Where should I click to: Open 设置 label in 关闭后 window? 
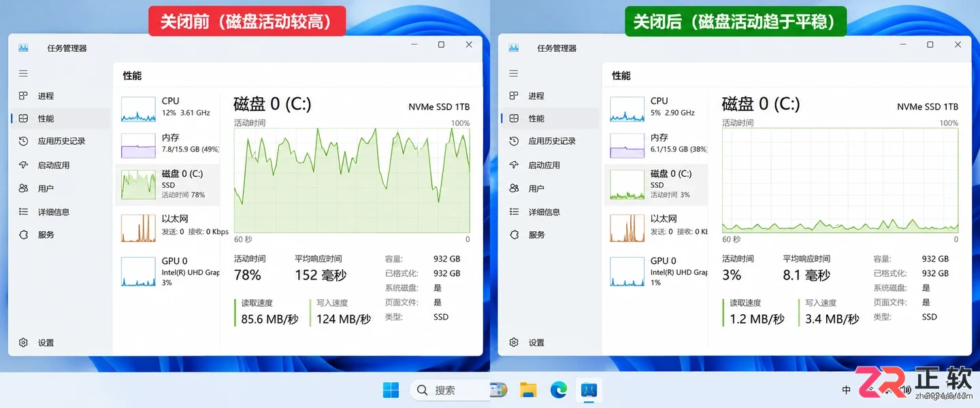pyautogui.click(x=536, y=343)
